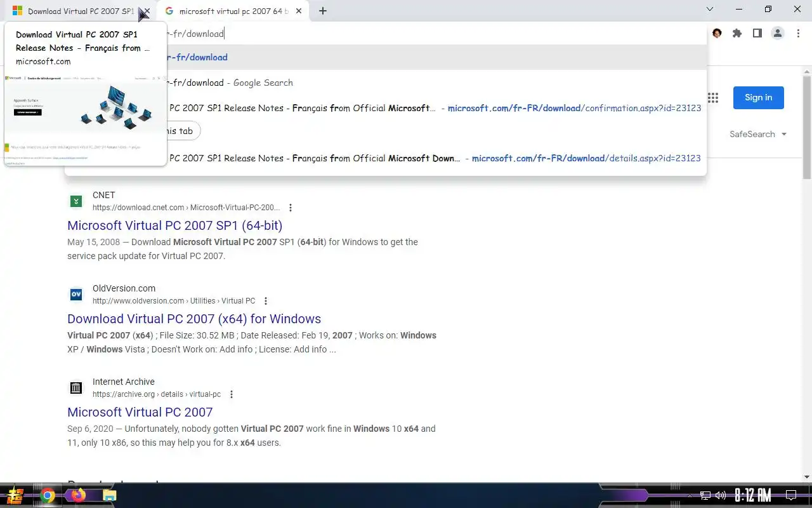Open Download Virtual PC 2007 (x64) for Windows link
The width and height of the screenshot is (812, 508).
(x=194, y=319)
